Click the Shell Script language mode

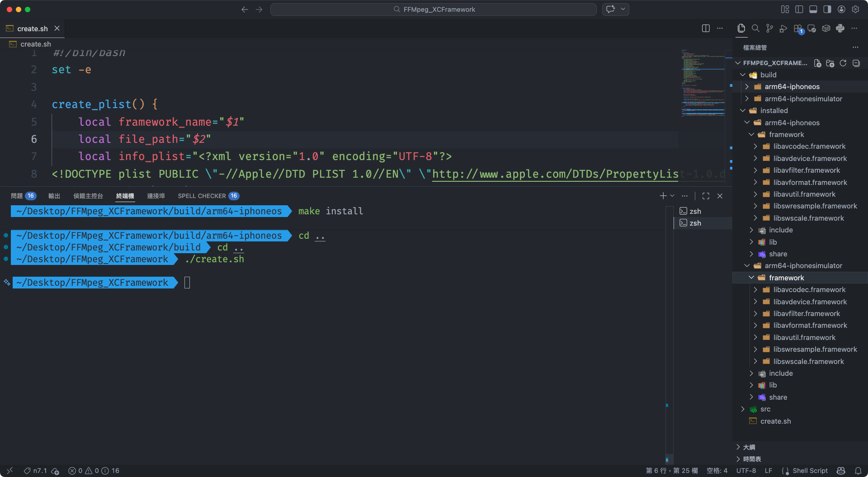pyautogui.click(x=810, y=471)
